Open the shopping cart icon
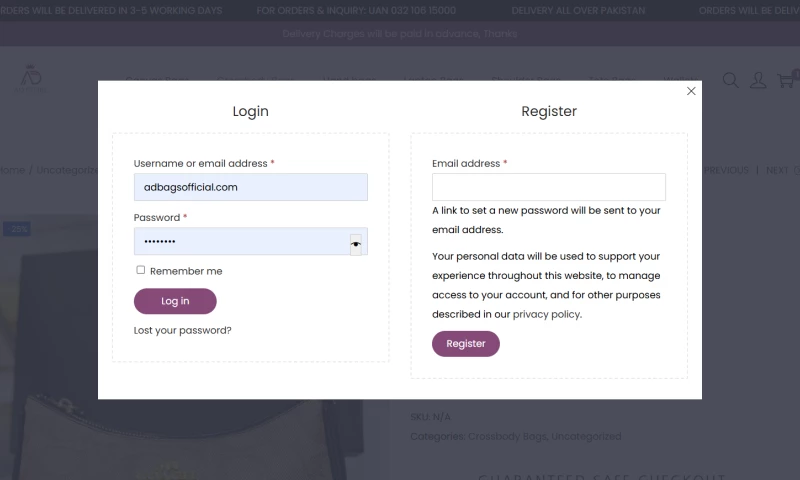Image resolution: width=800 pixels, height=480 pixels. 786,80
